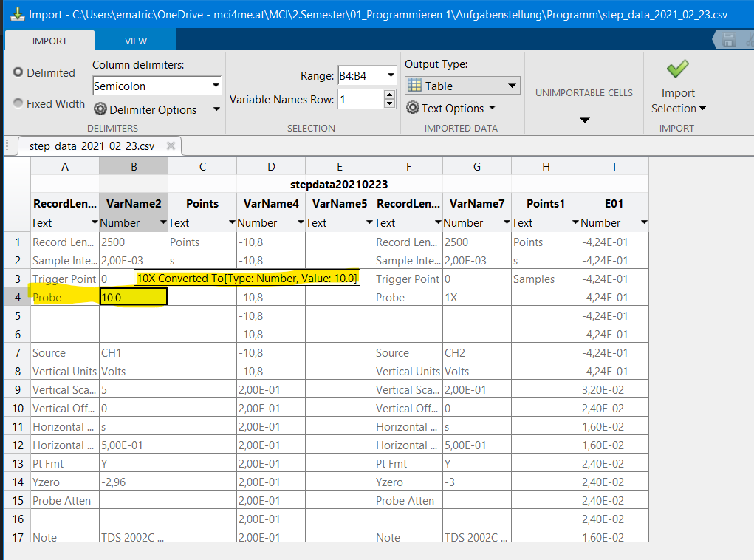This screenshot has height=560, width=754.
Task: Open the Output Type Table dropdown
Action: pyautogui.click(x=513, y=86)
